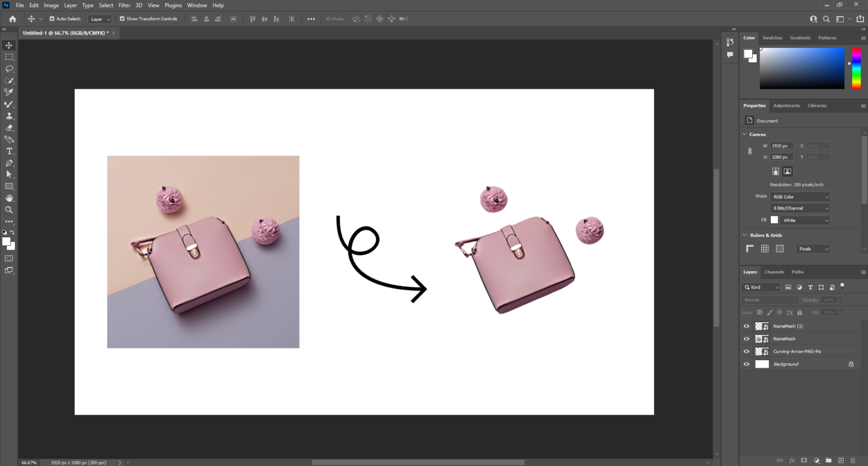Select the Eraser tool
The height and width of the screenshot is (466, 868).
(8, 128)
